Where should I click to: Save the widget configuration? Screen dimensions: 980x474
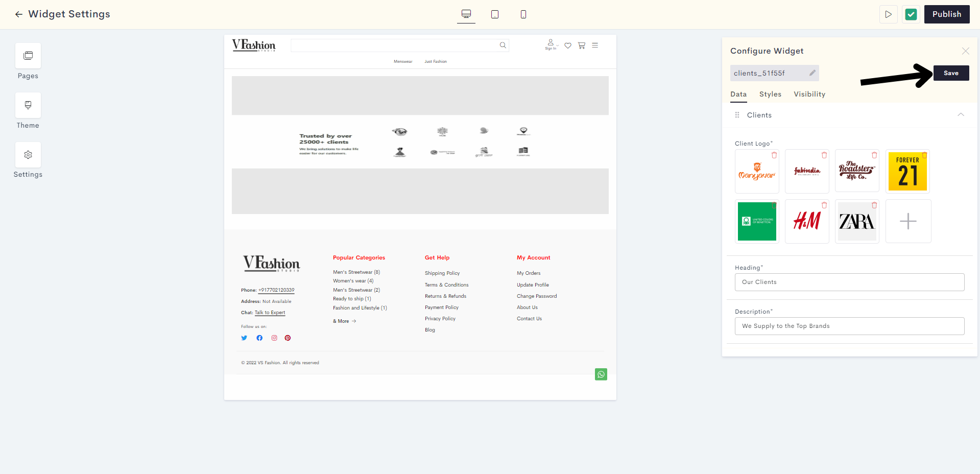951,73
